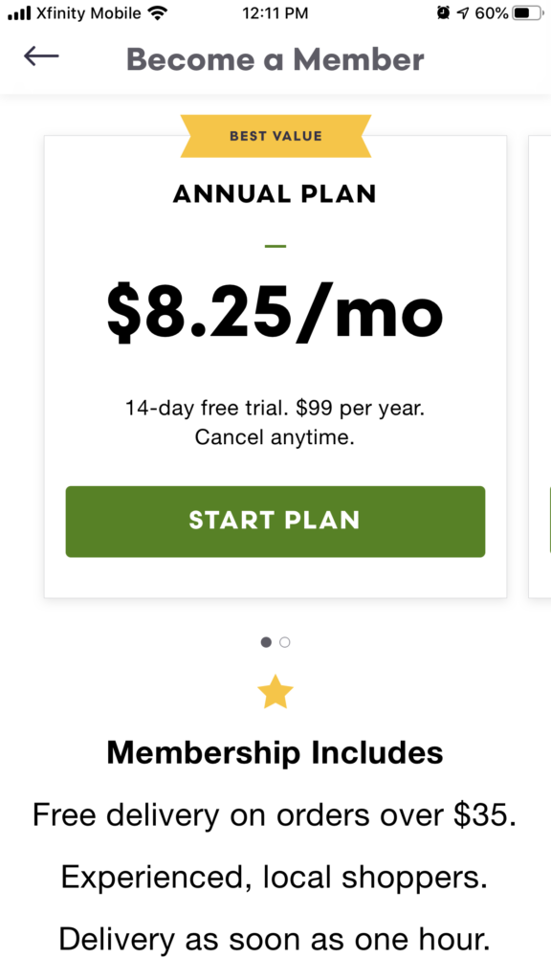Tap the alarm clock status icon
The height and width of the screenshot is (980, 551).
click(443, 12)
